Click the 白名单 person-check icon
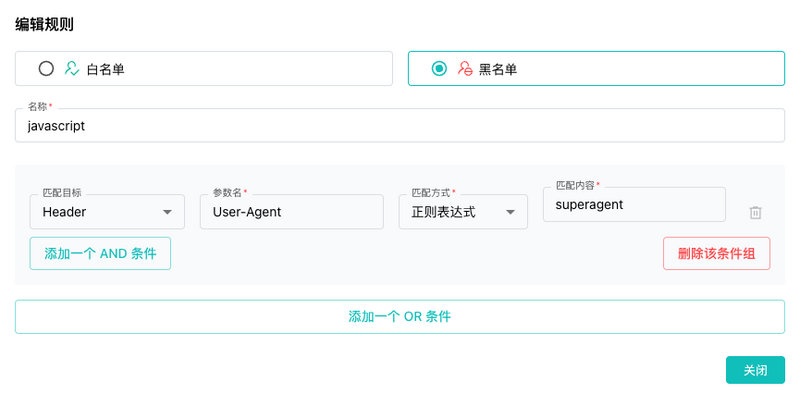Image resolution: width=800 pixels, height=394 pixels. (x=72, y=68)
